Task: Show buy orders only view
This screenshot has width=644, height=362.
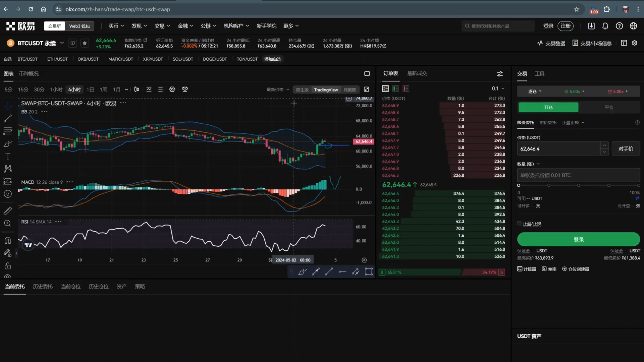Action: click(395, 88)
